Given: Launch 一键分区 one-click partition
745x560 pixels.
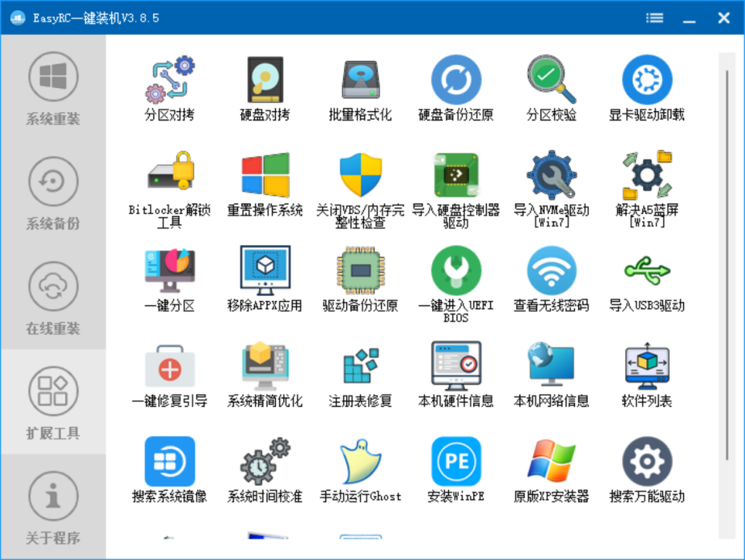Looking at the screenshot, I should click(170, 279).
